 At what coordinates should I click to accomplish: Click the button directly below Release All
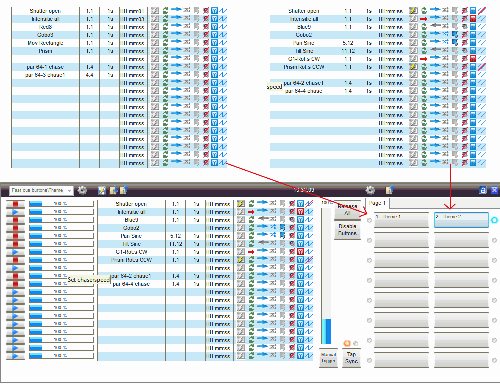click(347, 230)
